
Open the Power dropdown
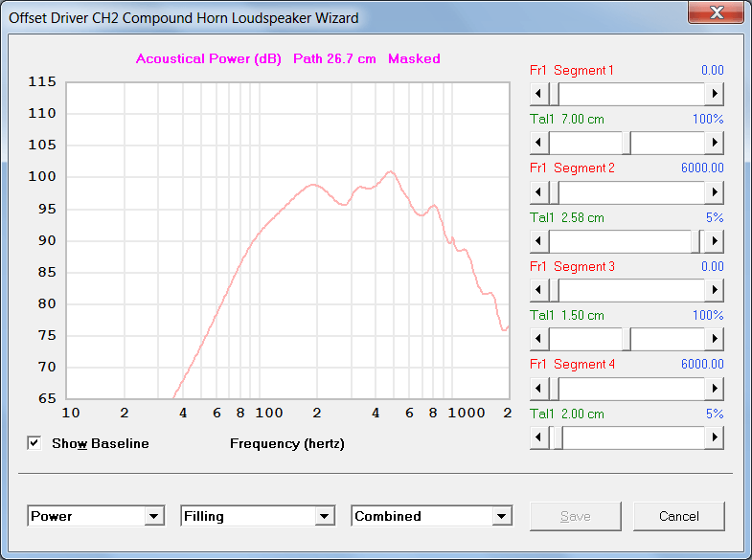tap(154, 516)
